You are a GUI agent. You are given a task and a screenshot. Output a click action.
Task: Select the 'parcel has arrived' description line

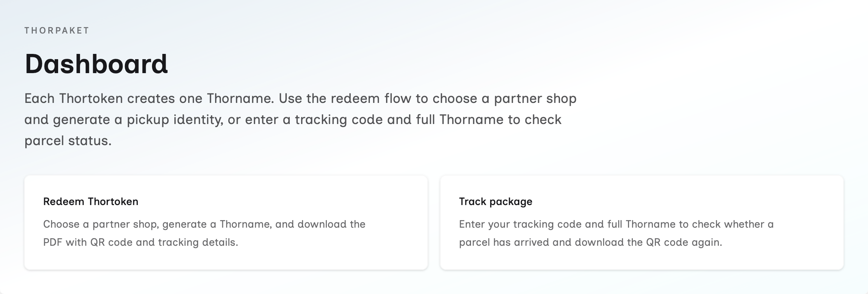[x=590, y=242]
